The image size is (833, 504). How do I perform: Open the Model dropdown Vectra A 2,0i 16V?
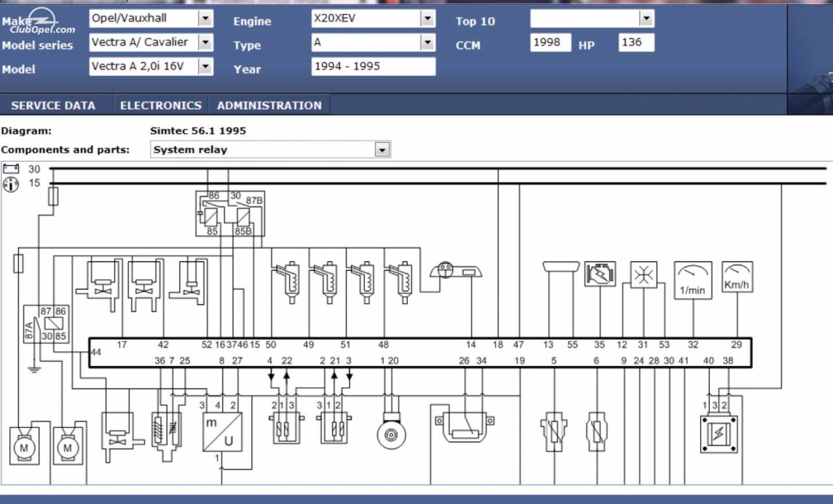(x=151, y=66)
